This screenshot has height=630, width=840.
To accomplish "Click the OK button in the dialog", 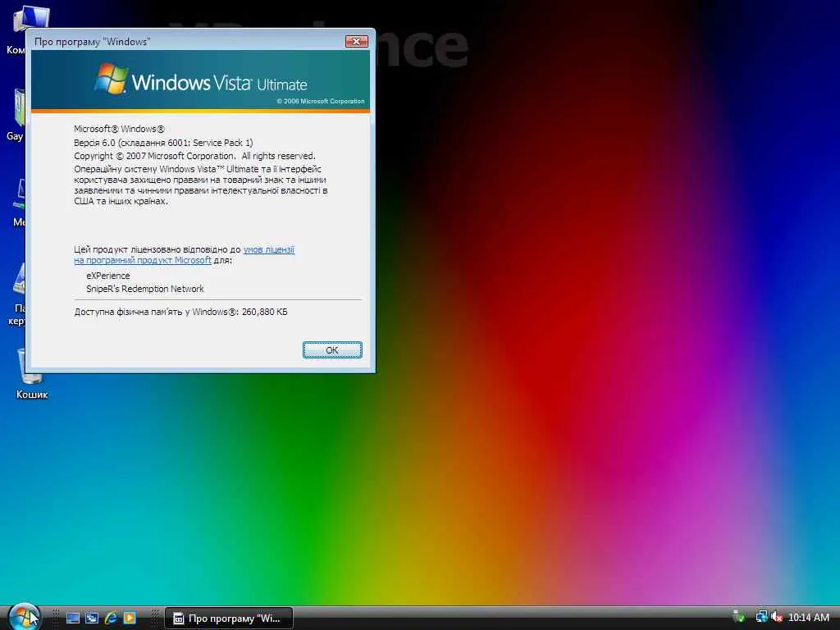I will pos(332,349).
